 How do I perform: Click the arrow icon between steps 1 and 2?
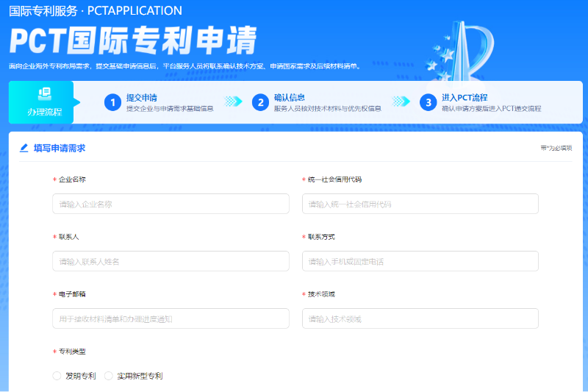click(233, 101)
